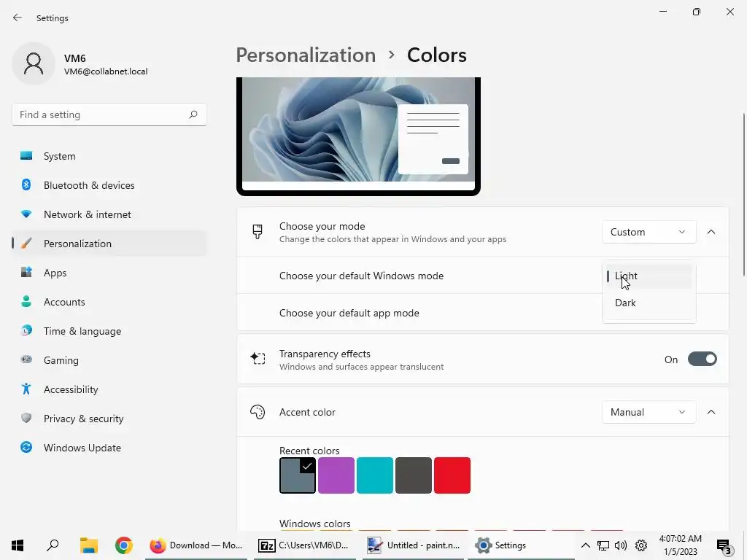Screen dimensions: 747x560
Task: Click taskbar clock showing 4:07:02 AM
Action: point(681,545)
